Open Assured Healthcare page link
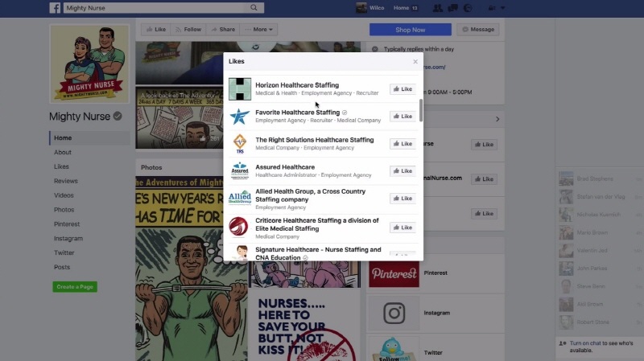The width and height of the screenshot is (644, 361). click(285, 167)
